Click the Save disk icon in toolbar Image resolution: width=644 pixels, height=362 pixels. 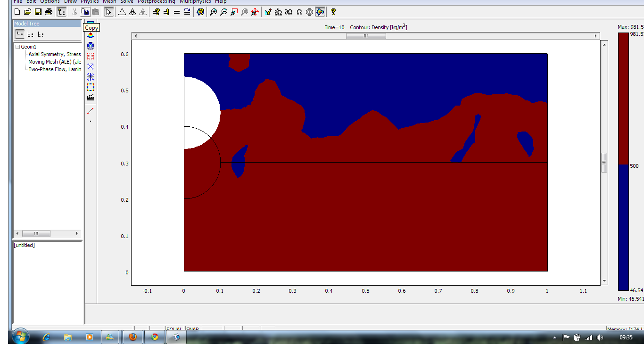pos(38,12)
